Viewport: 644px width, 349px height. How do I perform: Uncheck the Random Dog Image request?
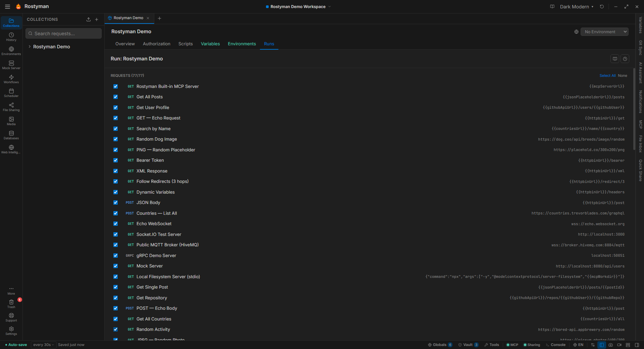(x=115, y=139)
